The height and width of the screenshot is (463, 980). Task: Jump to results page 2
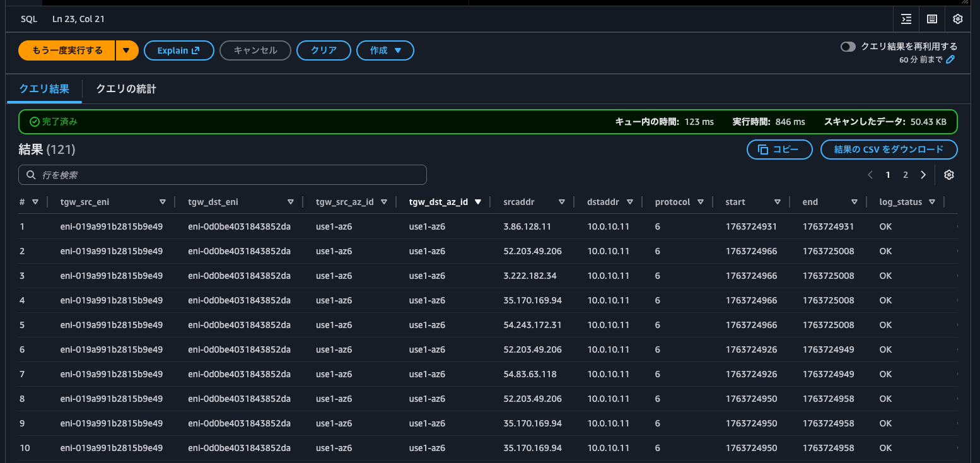[906, 175]
